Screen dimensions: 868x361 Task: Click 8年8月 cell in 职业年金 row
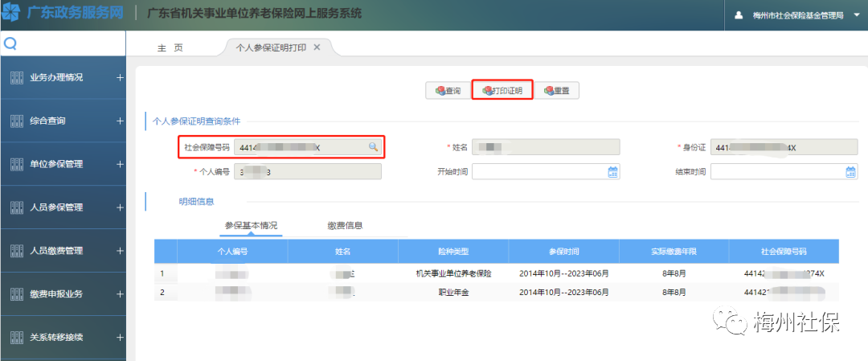pyautogui.click(x=674, y=292)
